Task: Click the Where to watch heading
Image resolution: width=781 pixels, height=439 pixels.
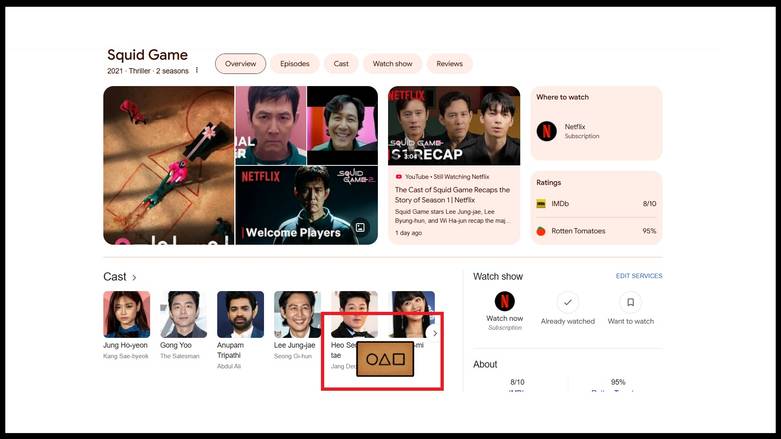Action: [x=562, y=97]
